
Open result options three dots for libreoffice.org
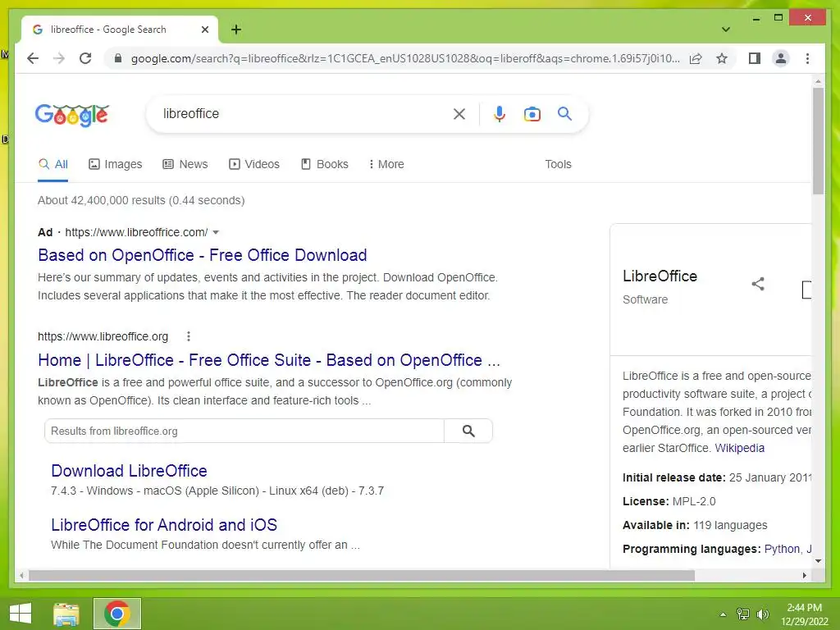tap(188, 336)
